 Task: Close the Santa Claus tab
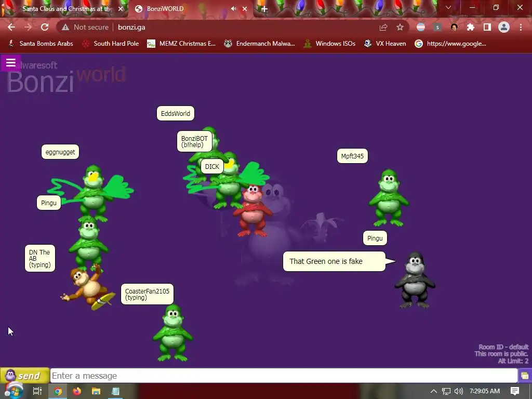click(121, 9)
